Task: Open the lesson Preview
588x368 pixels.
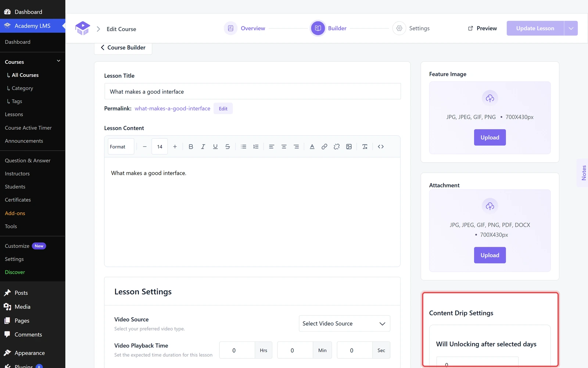Action: pyautogui.click(x=482, y=28)
